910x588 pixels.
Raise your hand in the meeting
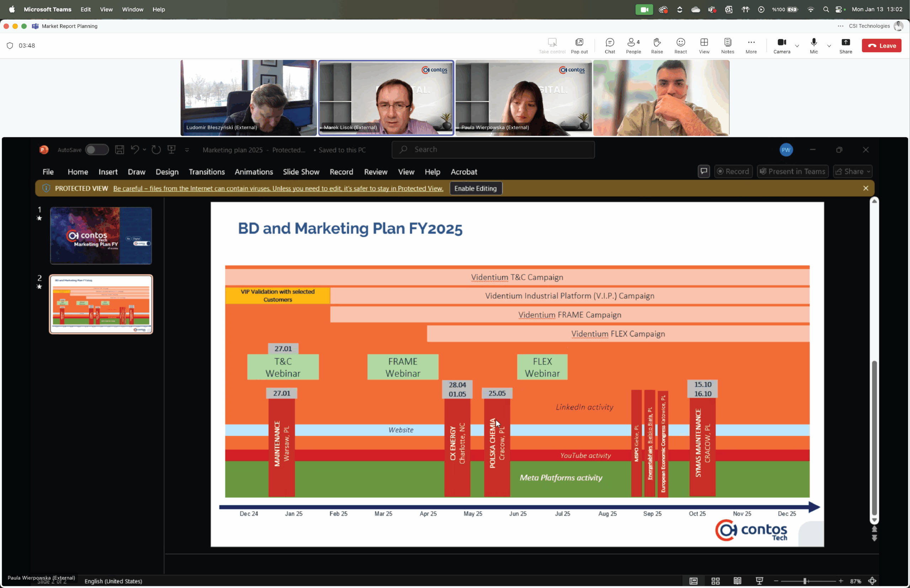[657, 45]
